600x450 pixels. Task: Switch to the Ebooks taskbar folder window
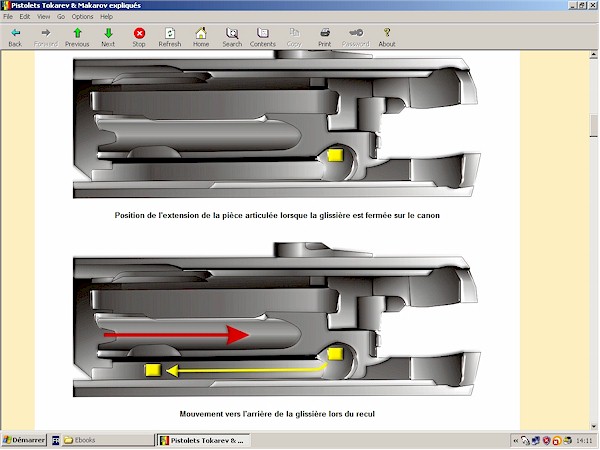pyautogui.click(x=108, y=440)
